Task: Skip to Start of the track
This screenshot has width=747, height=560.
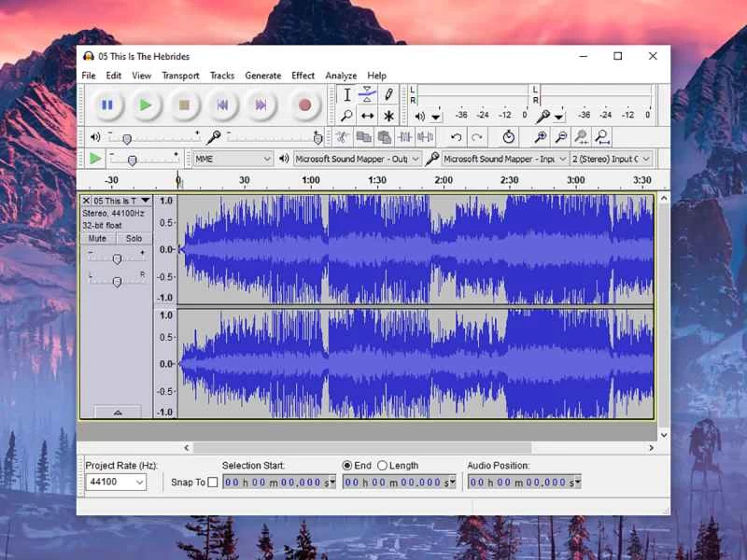Action: [x=222, y=105]
